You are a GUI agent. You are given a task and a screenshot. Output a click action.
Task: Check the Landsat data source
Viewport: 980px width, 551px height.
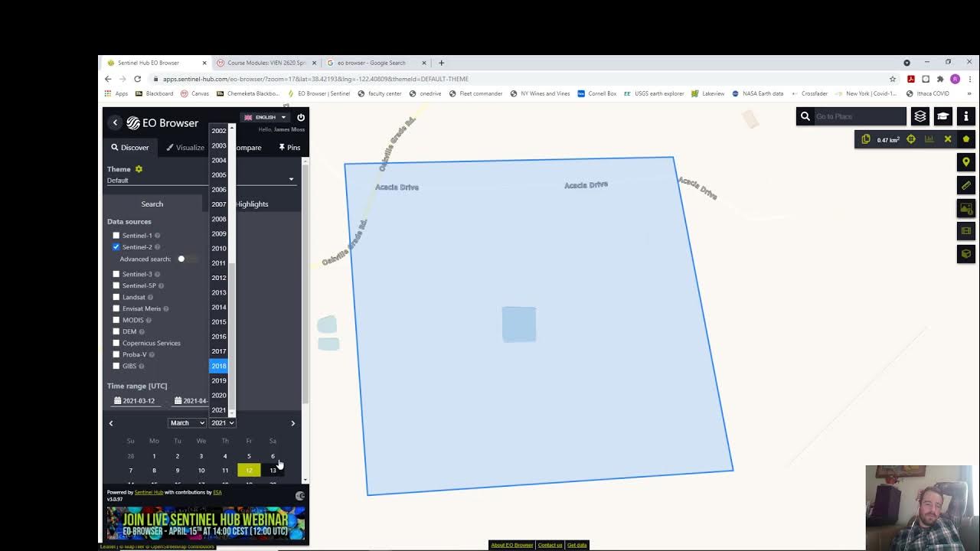116,297
